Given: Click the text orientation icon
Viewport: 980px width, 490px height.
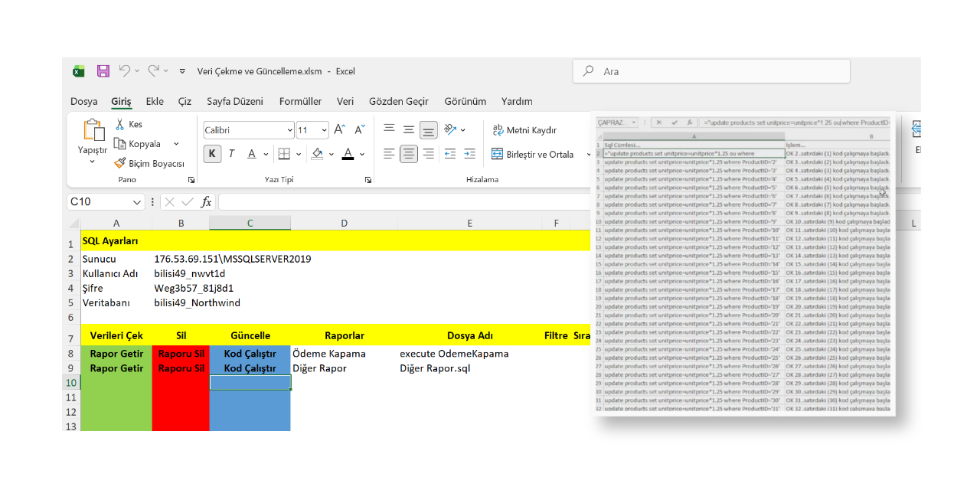Looking at the screenshot, I should click(450, 129).
